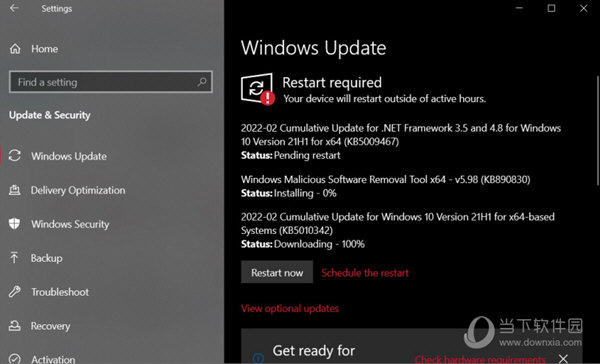The height and width of the screenshot is (364, 600).
Task: Click the back arrow beside Settings
Action: [14, 8]
